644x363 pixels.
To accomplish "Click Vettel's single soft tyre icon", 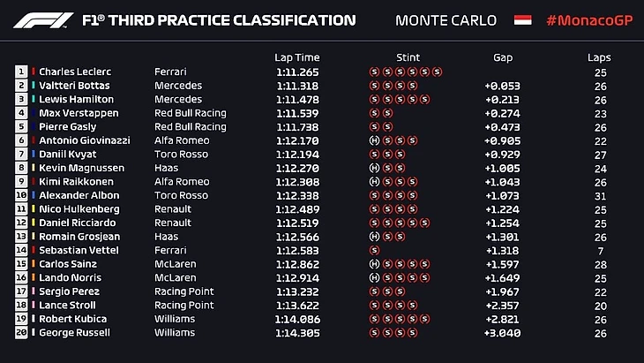I will pos(374,250).
